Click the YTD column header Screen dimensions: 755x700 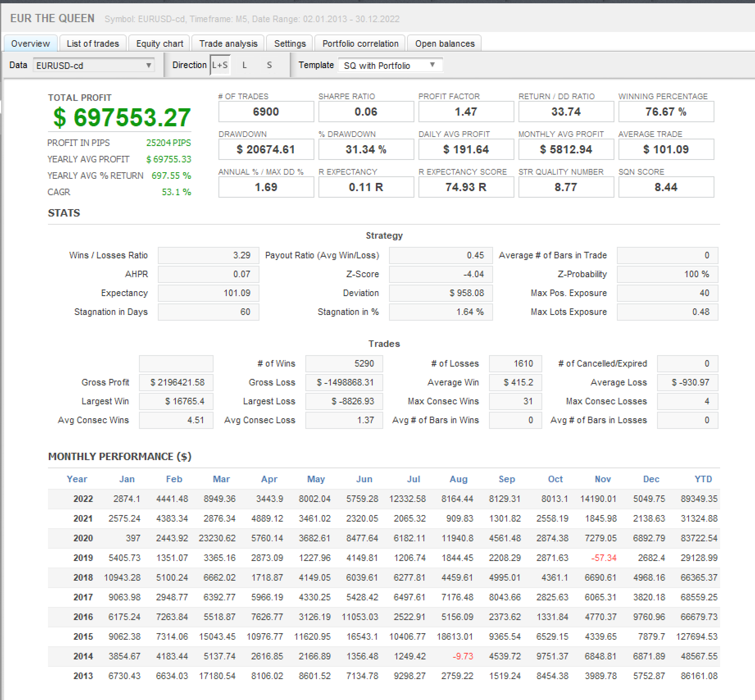click(703, 479)
